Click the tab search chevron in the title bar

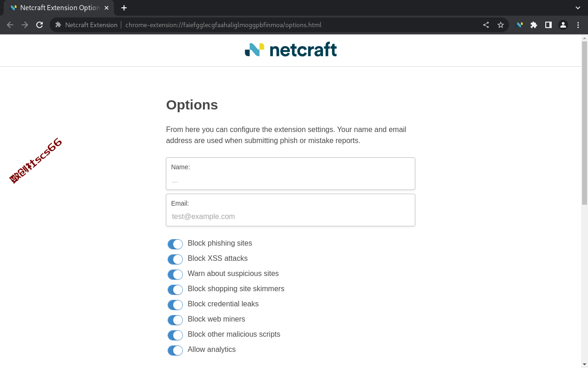578,8
